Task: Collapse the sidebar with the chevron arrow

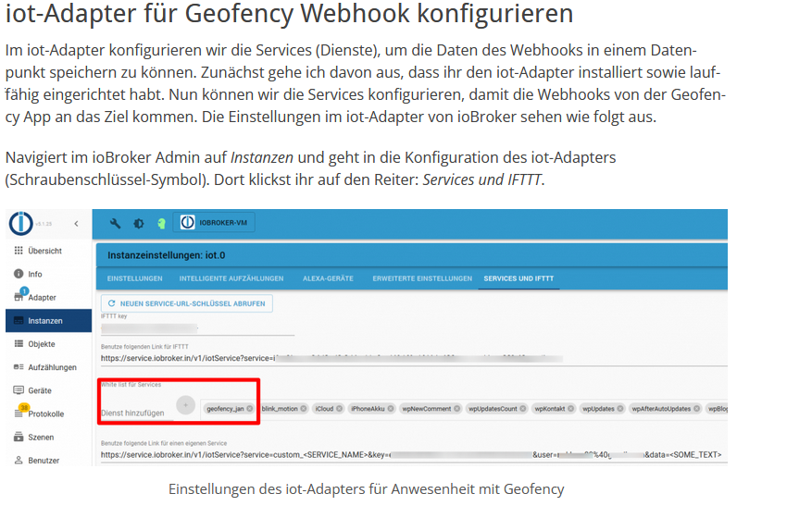Action: coord(76,224)
